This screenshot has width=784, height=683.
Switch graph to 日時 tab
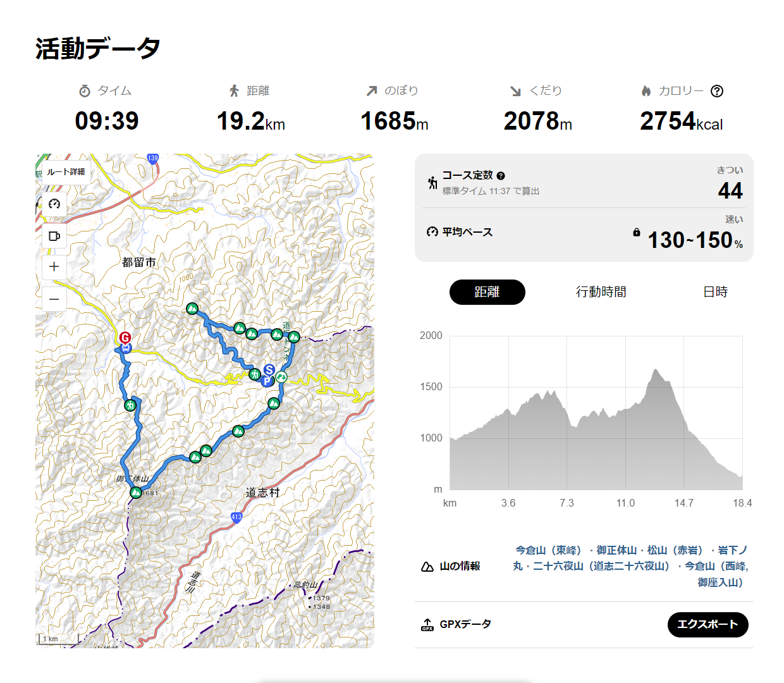coord(715,292)
